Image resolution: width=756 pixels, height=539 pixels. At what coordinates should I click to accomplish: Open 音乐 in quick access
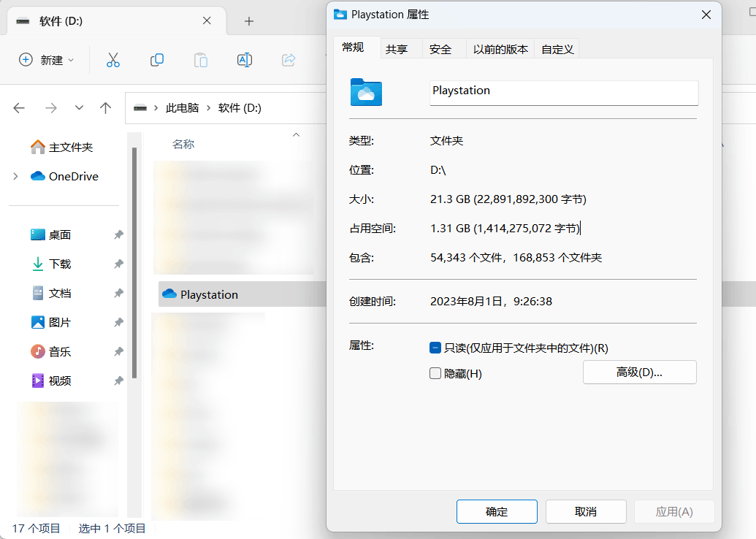point(50,351)
